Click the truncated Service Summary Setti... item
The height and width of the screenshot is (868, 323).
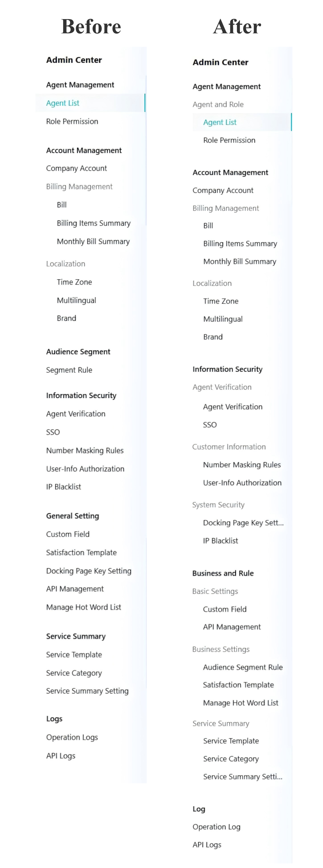click(x=242, y=777)
